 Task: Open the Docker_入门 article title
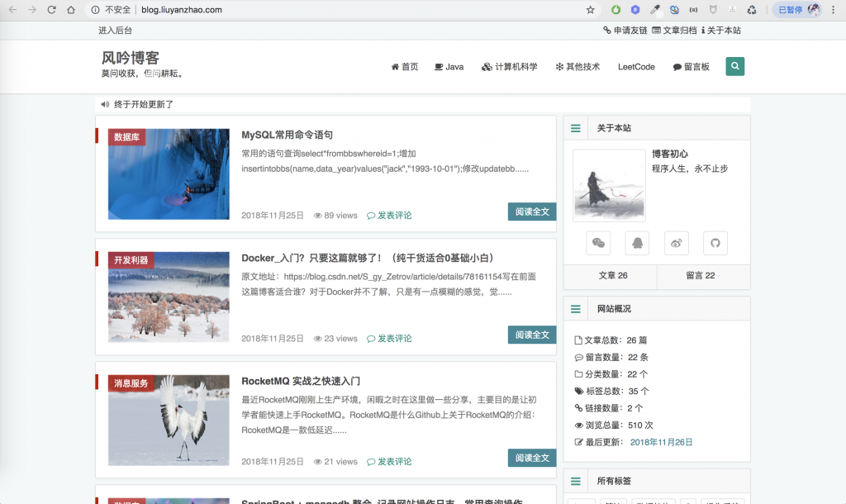point(368,258)
